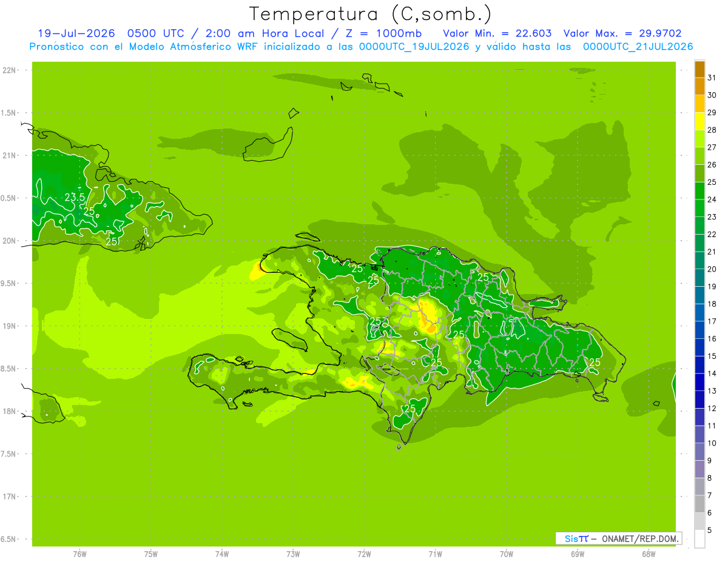
Task: Click the 68W longitude axis label
Action: pyautogui.click(x=649, y=554)
